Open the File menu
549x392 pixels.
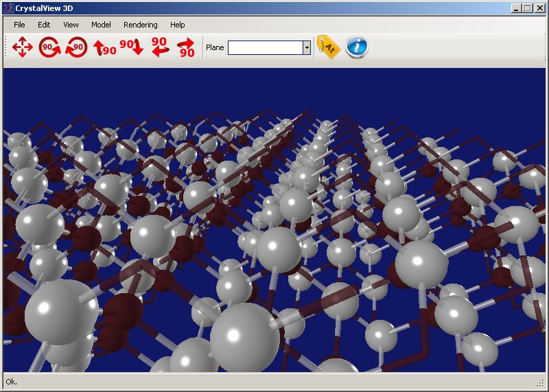tap(19, 25)
